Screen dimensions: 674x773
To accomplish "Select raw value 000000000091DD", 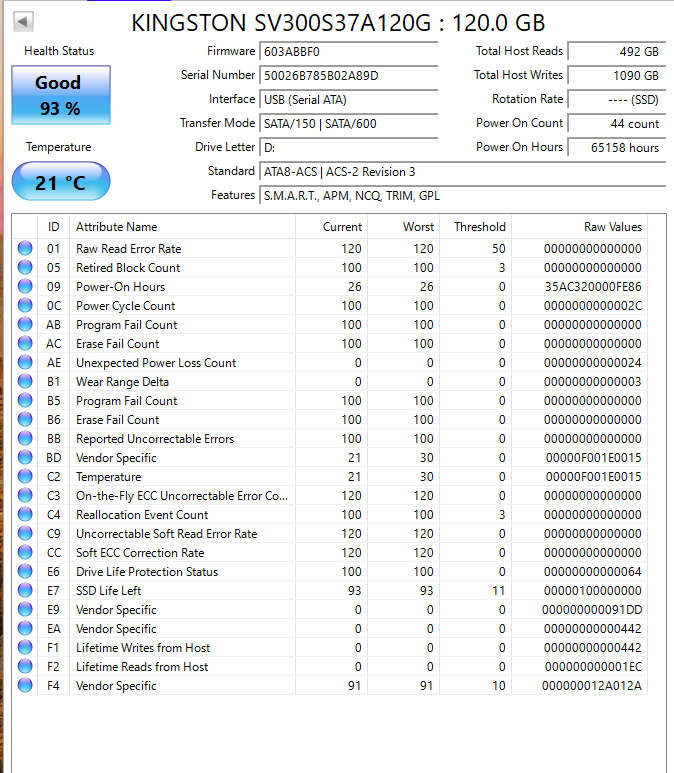I will click(x=592, y=610).
